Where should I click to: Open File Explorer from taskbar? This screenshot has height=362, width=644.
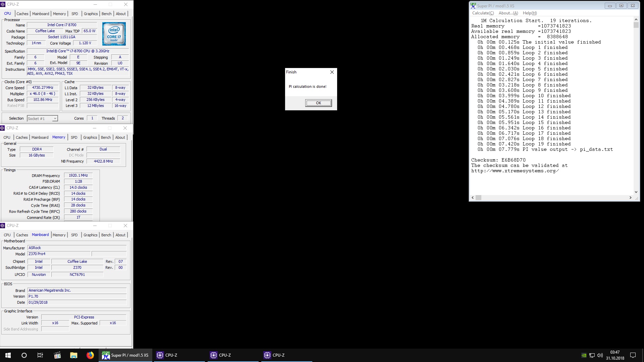coord(74,355)
